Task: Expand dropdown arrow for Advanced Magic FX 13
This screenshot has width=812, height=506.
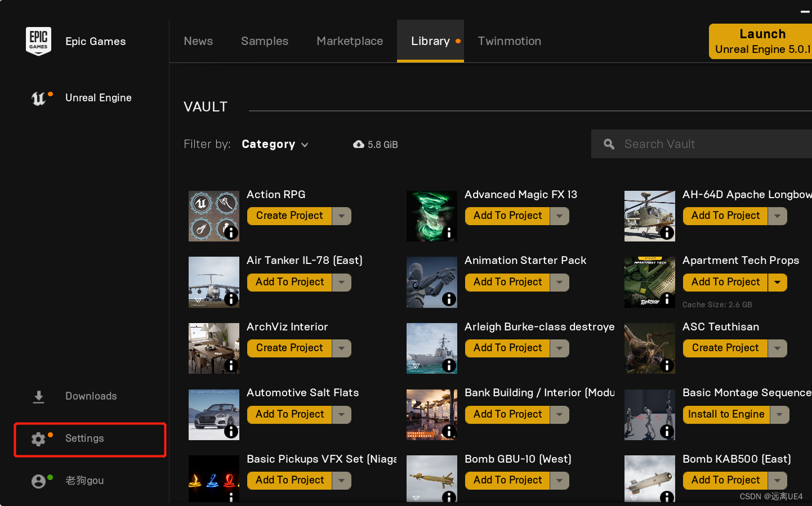Action: click(559, 216)
